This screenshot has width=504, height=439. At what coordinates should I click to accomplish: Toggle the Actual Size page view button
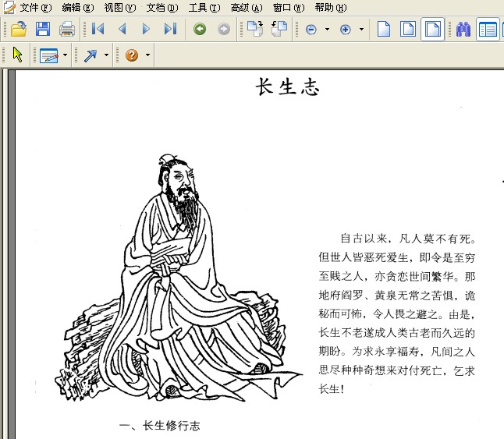pos(384,29)
